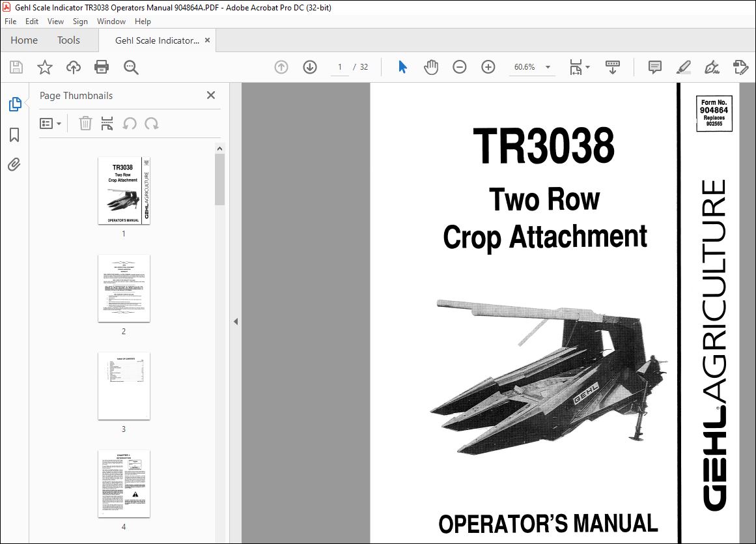Open the Sign document pen tool
The image size is (756, 544).
[712, 67]
